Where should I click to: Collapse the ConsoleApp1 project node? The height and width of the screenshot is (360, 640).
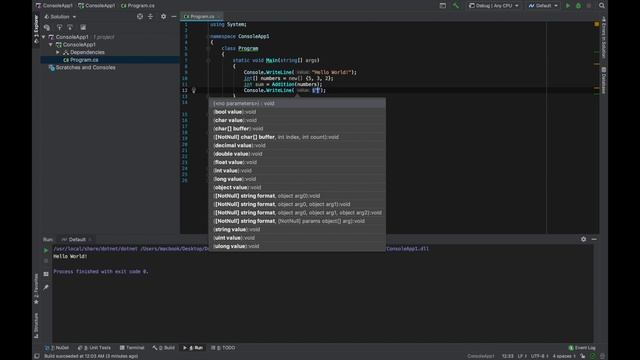pyautogui.click(x=51, y=44)
